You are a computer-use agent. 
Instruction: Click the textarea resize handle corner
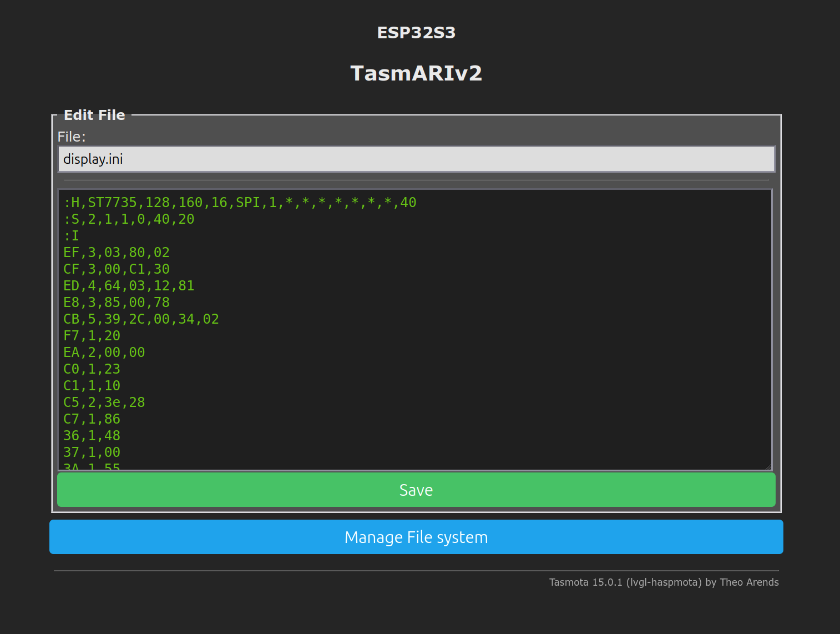(x=769, y=466)
